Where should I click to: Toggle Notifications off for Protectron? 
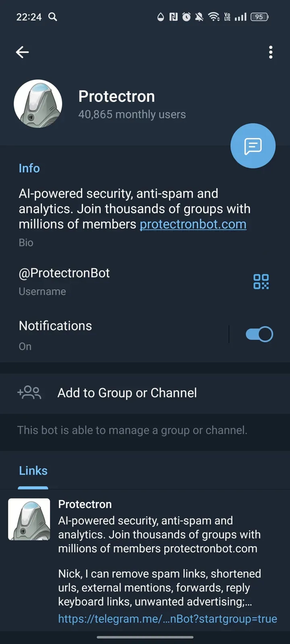point(259,334)
